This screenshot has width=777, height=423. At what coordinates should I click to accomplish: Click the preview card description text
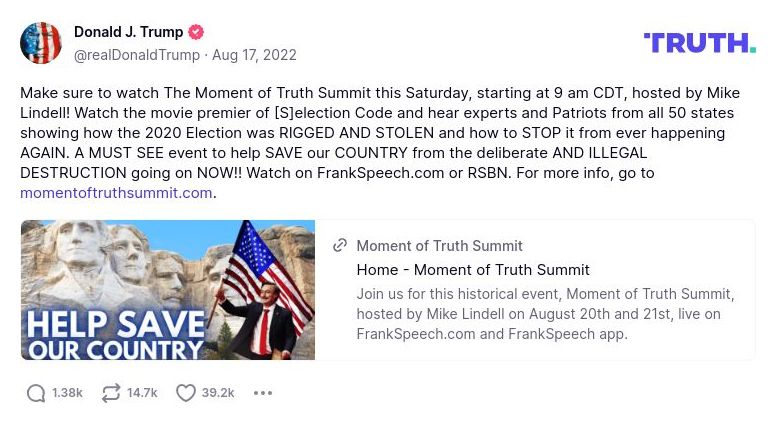(x=545, y=313)
